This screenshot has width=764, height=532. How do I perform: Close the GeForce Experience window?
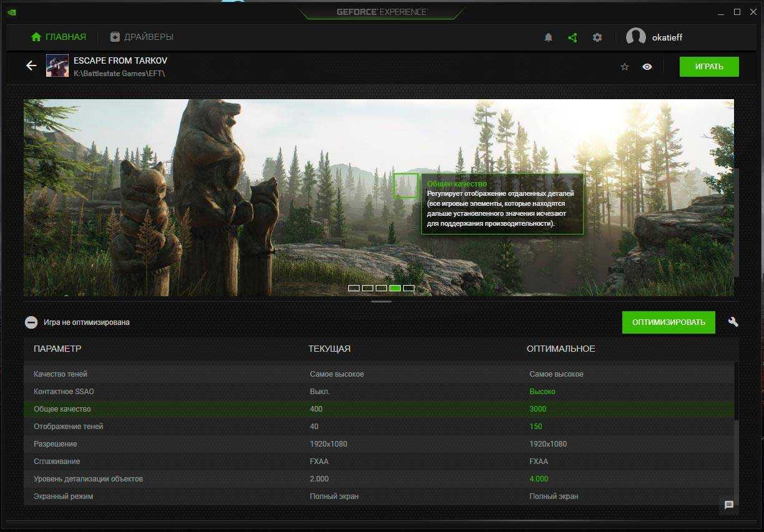click(753, 12)
